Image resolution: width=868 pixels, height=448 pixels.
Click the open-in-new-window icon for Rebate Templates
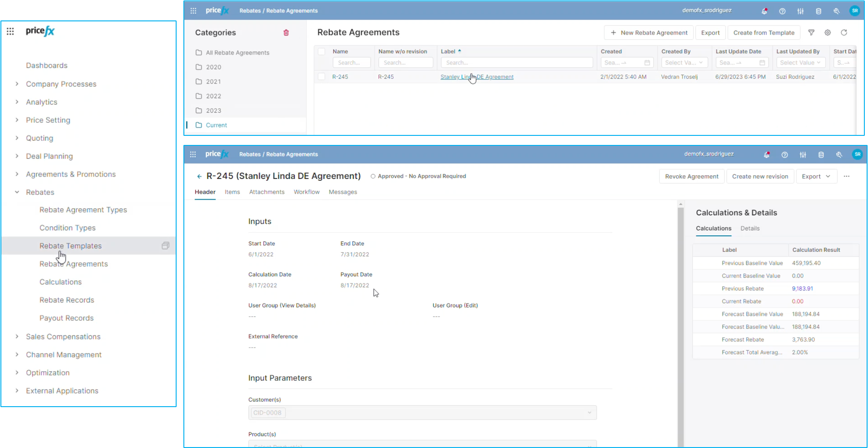pyautogui.click(x=165, y=246)
